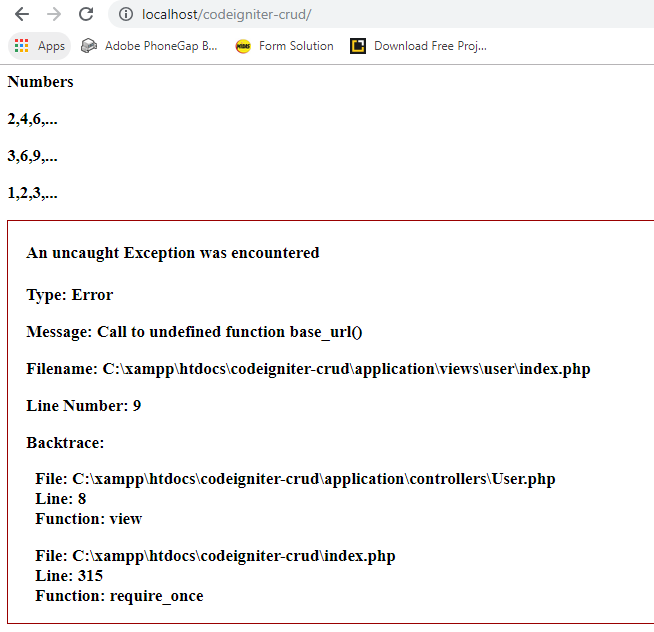
Task: Click the codeigniter-crud\index.php backtrace file path
Action: click(234, 556)
